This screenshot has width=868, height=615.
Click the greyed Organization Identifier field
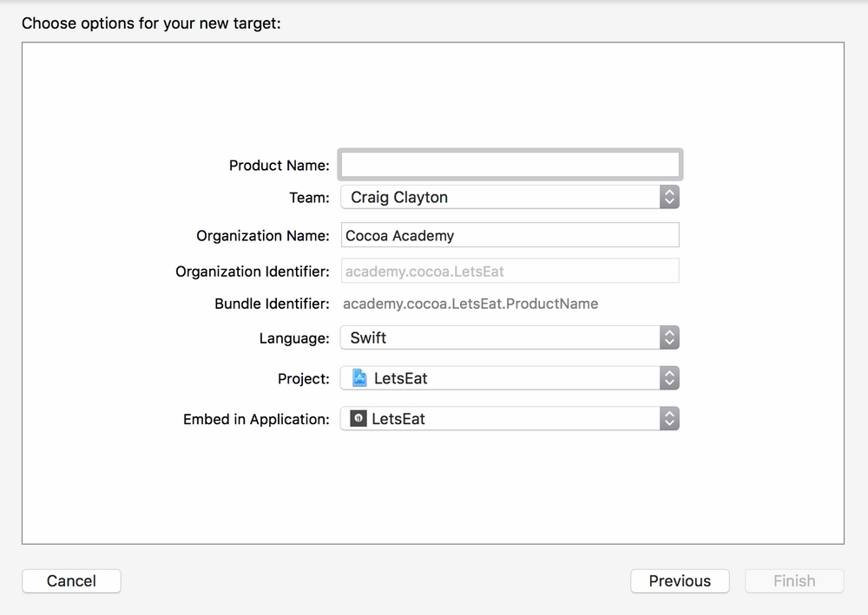tap(510, 271)
